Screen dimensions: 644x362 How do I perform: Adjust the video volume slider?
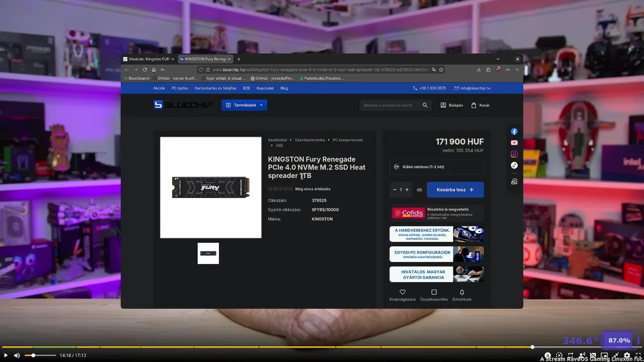40,355
